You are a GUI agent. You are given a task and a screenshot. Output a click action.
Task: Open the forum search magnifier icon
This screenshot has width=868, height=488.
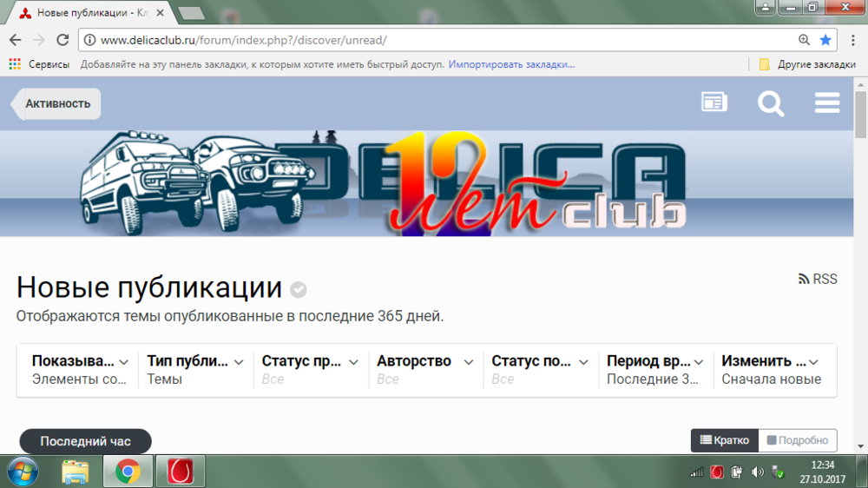pos(770,103)
